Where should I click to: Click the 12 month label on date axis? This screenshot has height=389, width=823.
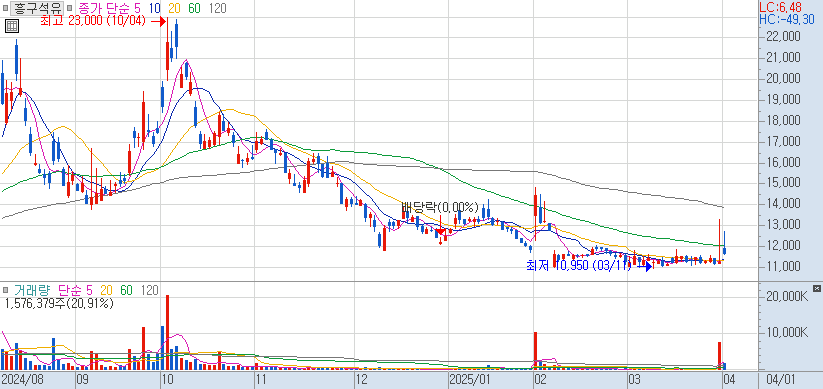(361, 379)
